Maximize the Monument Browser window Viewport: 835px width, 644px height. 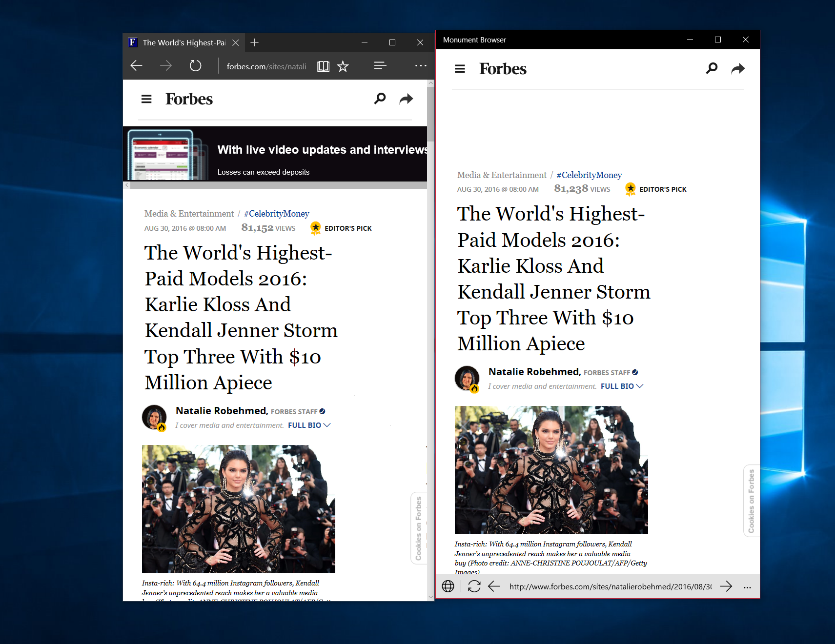pos(718,40)
